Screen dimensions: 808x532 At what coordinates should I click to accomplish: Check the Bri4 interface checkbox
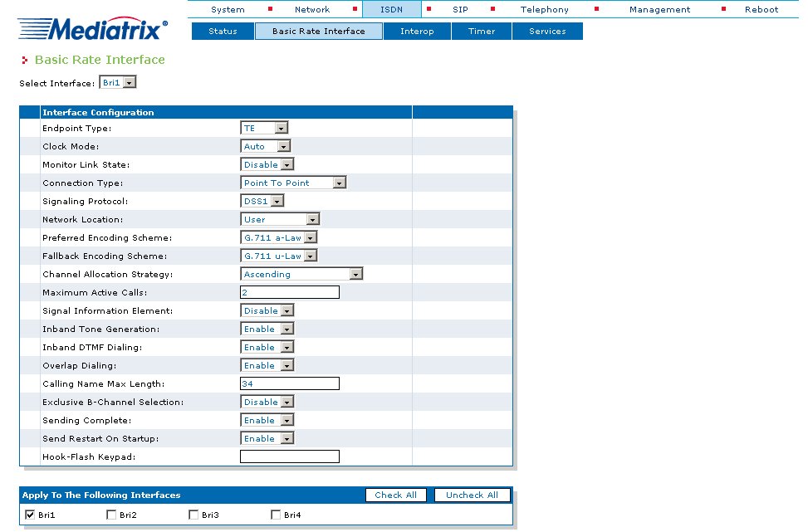point(276,515)
